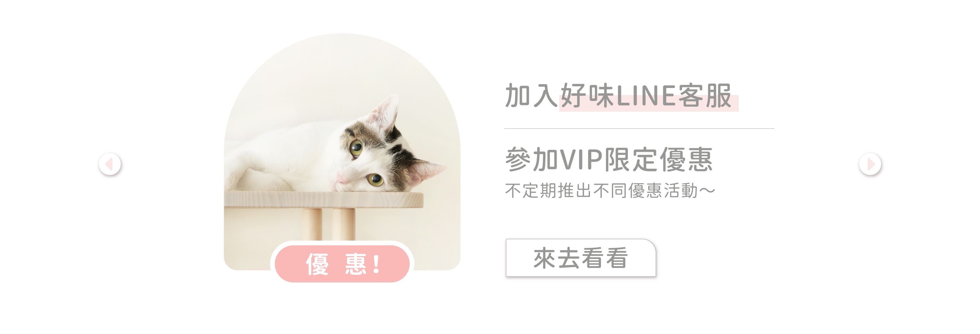The image size is (980, 334).
Task: Click 不定期推出不同優惠活動～ description line
Action: tap(610, 190)
